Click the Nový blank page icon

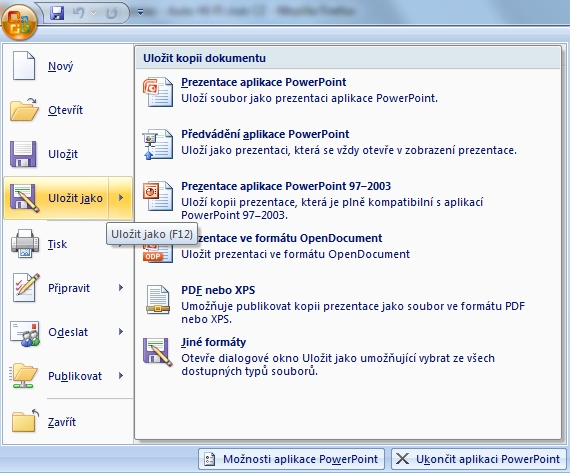point(24,66)
